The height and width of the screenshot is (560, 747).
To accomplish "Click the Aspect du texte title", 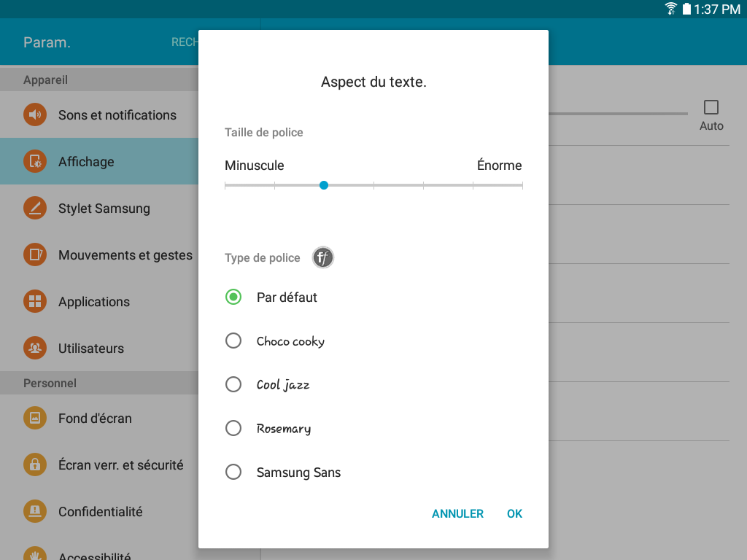I will pyautogui.click(x=373, y=82).
